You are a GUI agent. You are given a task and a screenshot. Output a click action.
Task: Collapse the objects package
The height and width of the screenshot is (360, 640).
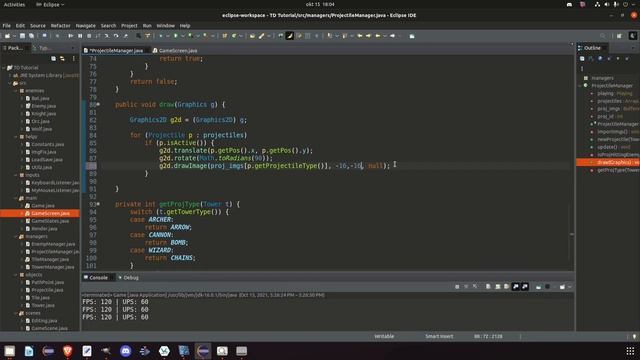16,275
